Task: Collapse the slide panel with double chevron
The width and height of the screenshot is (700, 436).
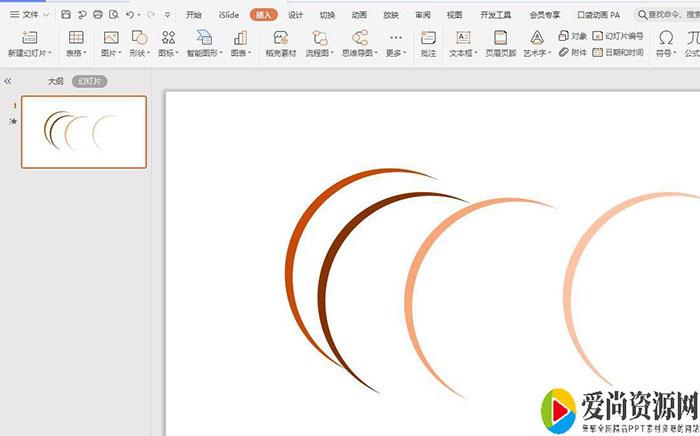Action: tap(8, 81)
